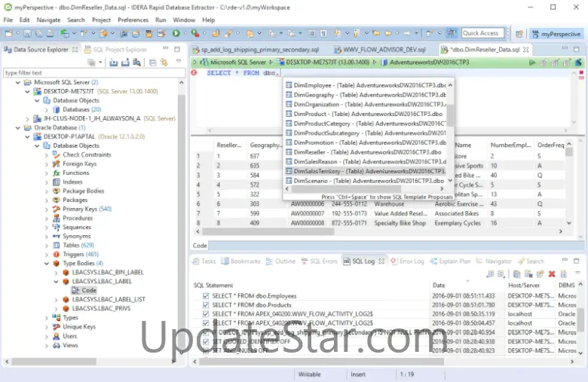Screen dimensions: 588x382
Task: Open Data Source Explorer view menu dropdown
Action: point(179,62)
